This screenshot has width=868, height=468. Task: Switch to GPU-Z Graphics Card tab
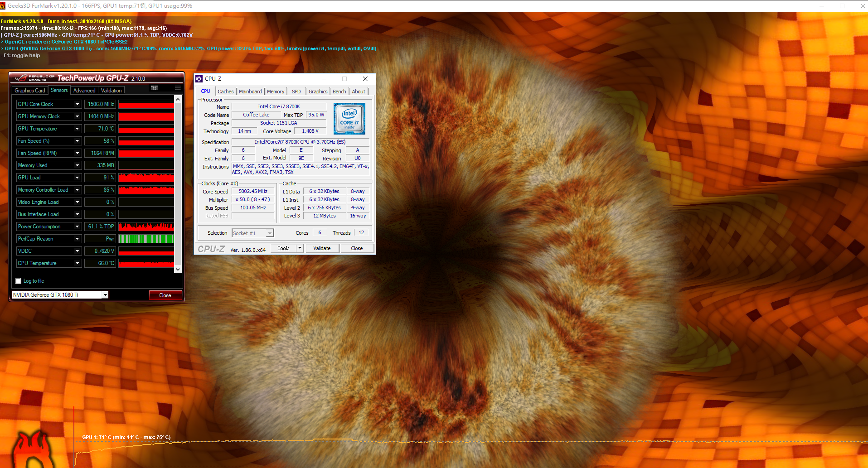pos(30,91)
